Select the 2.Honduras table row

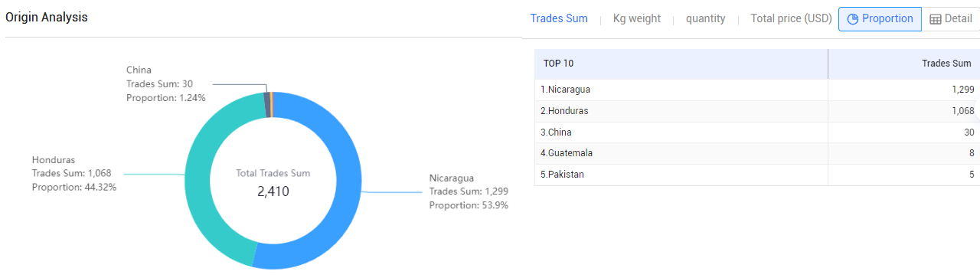tap(757, 111)
